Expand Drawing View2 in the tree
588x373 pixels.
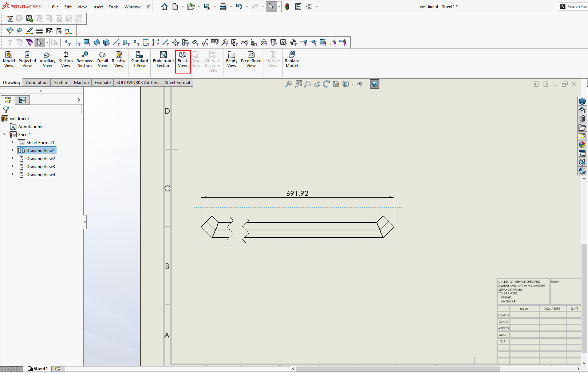(x=13, y=159)
